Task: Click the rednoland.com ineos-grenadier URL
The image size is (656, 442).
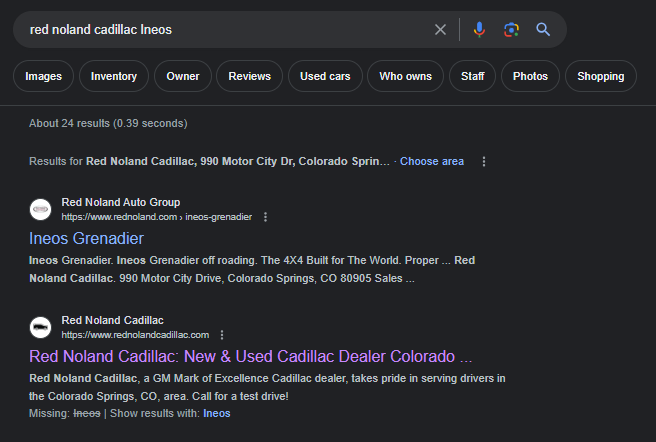Action: point(156,217)
